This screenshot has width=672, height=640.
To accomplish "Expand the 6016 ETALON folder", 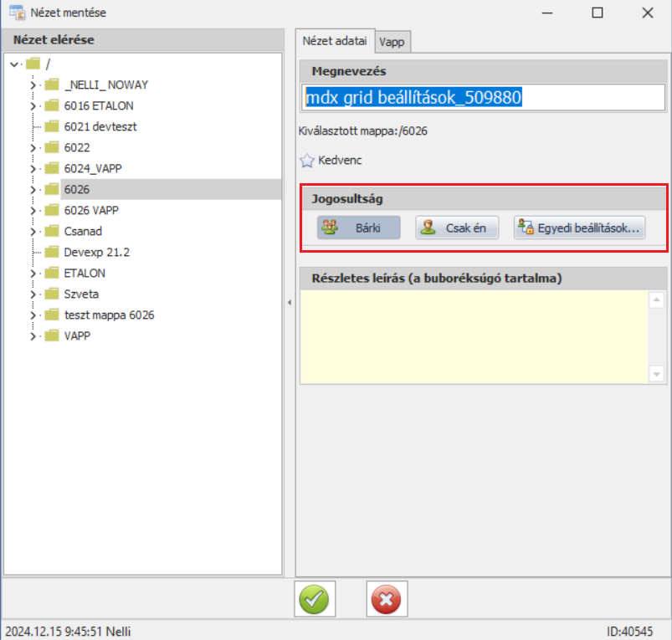I will 33,106.
